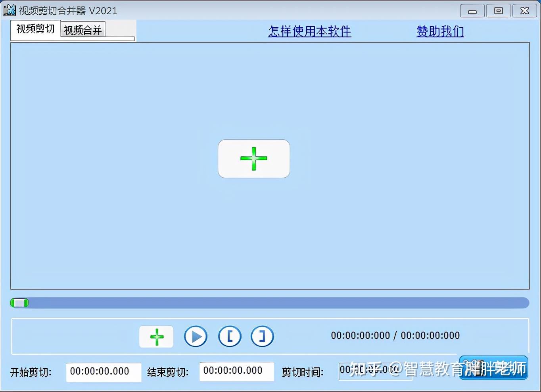Set cut start with left bracket button
541x392 pixels.
tap(230, 336)
